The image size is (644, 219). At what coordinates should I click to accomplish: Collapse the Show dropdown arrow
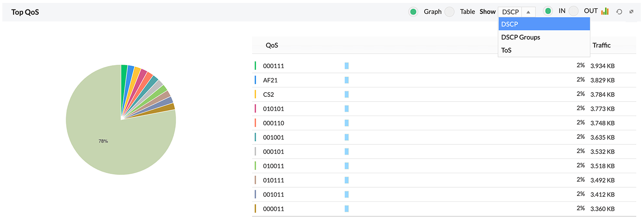click(x=528, y=12)
